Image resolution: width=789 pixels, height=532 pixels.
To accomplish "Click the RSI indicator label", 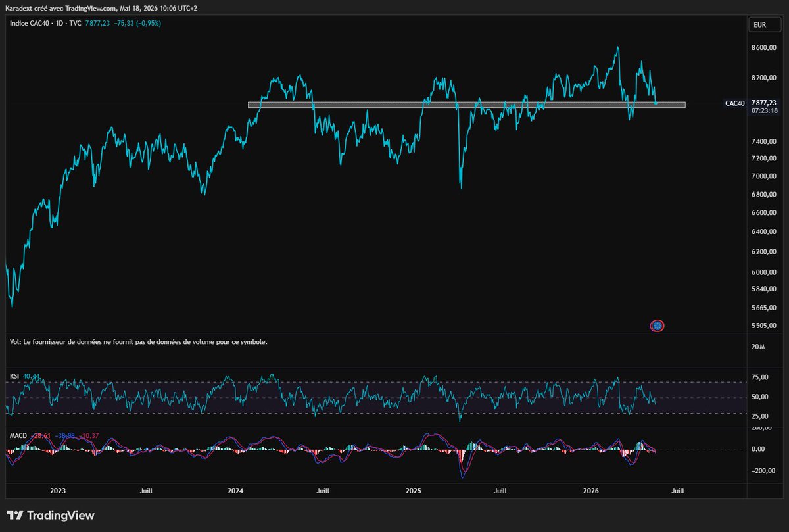I will (x=14, y=376).
